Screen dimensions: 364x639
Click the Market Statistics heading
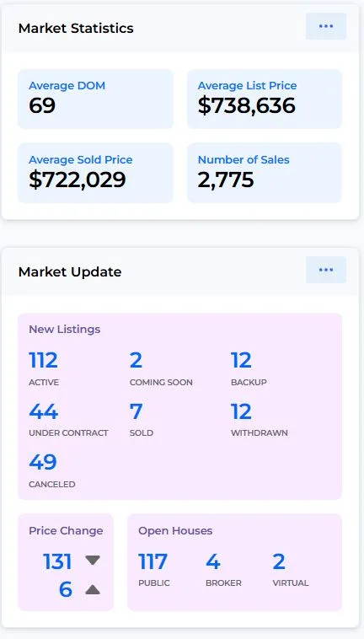(x=76, y=28)
